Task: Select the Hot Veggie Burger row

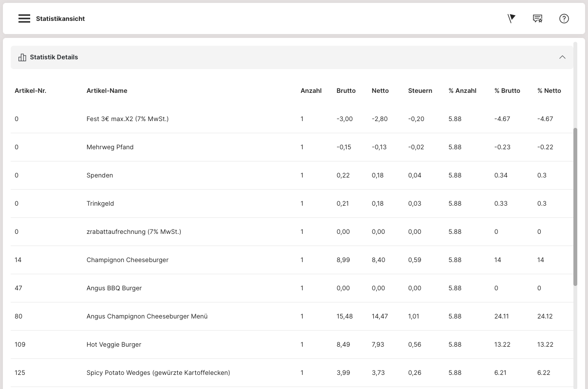Action: click(113, 344)
